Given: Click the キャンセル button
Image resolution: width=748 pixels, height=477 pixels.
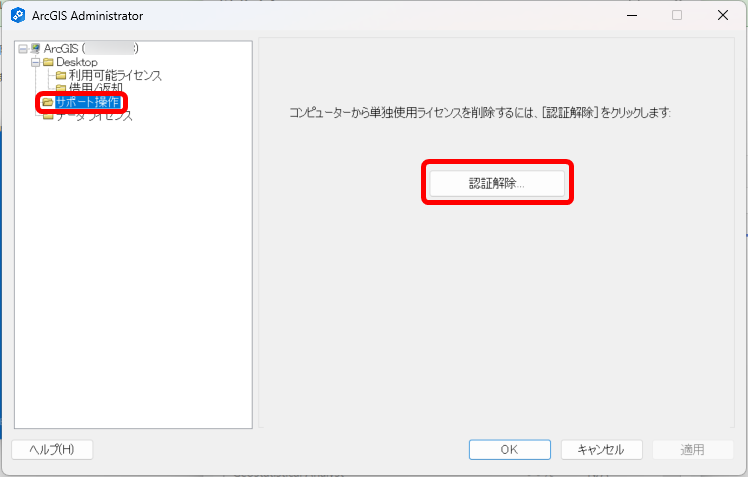Looking at the screenshot, I should pyautogui.click(x=601, y=450).
